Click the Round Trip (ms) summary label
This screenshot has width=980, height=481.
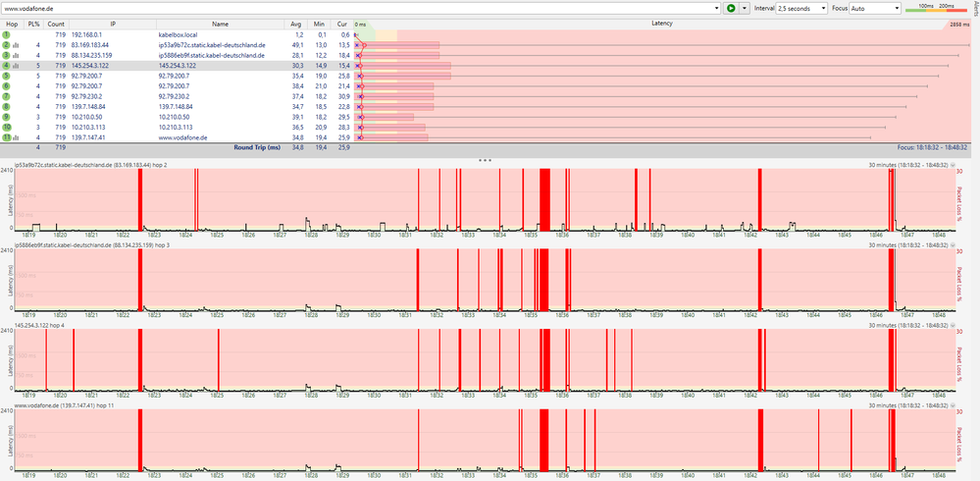tap(257, 147)
